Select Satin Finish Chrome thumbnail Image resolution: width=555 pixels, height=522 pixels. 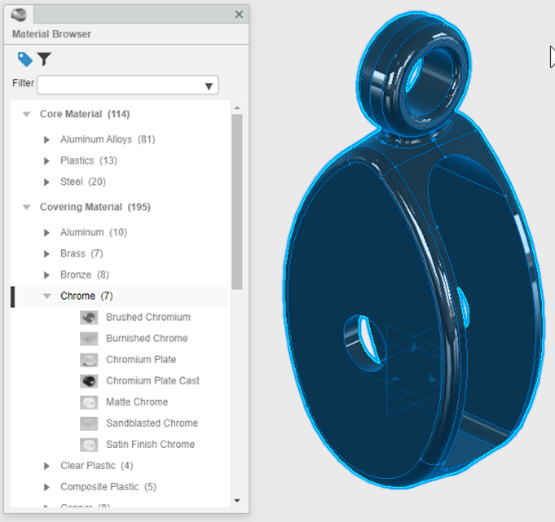[x=89, y=445]
